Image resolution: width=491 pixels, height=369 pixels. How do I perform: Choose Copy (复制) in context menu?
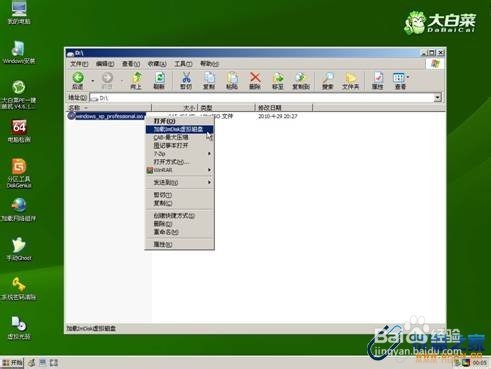[179, 203]
